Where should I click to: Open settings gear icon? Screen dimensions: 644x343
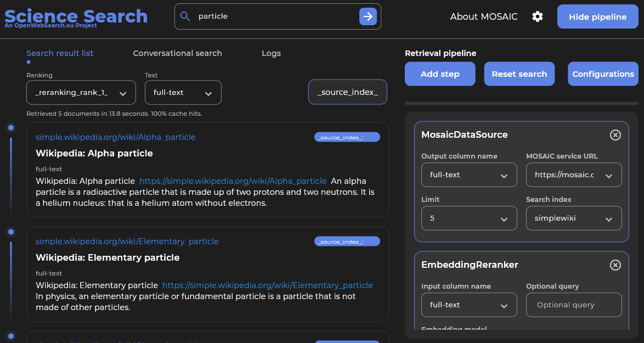point(537,16)
